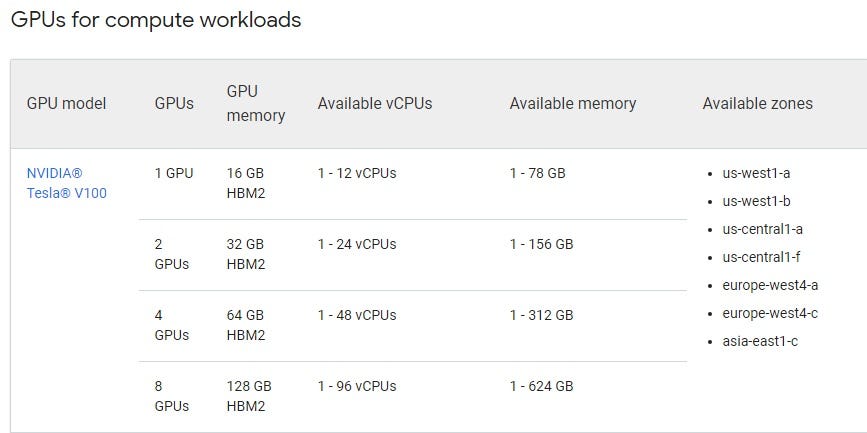Click the 'GPU model' column header
The height and width of the screenshot is (433, 867).
[x=66, y=103]
